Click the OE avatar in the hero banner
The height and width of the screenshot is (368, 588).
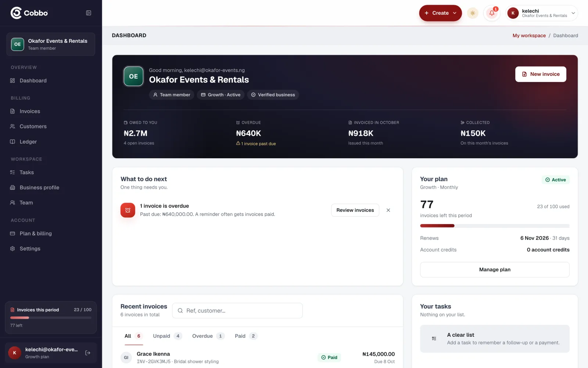point(133,76)
